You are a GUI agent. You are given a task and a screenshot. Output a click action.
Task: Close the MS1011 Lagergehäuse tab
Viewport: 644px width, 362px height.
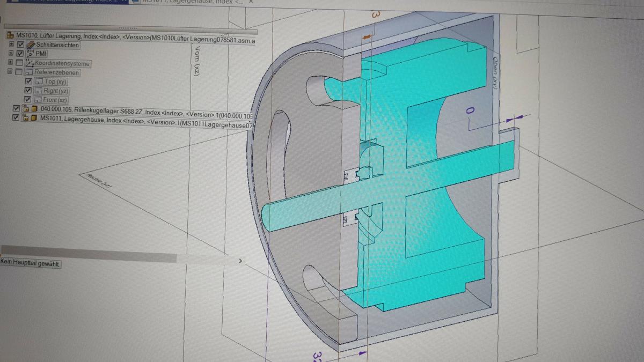251,2
